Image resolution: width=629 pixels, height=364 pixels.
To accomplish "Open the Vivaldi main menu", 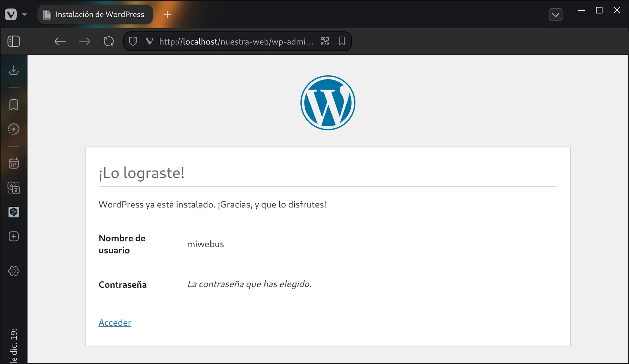I will [x=11, y=14].
